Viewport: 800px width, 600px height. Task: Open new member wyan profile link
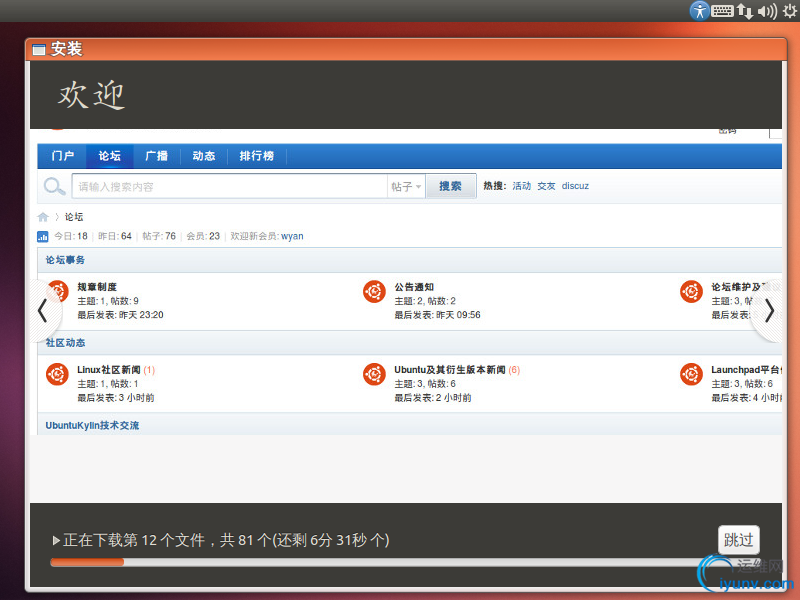tap(292, 236)
